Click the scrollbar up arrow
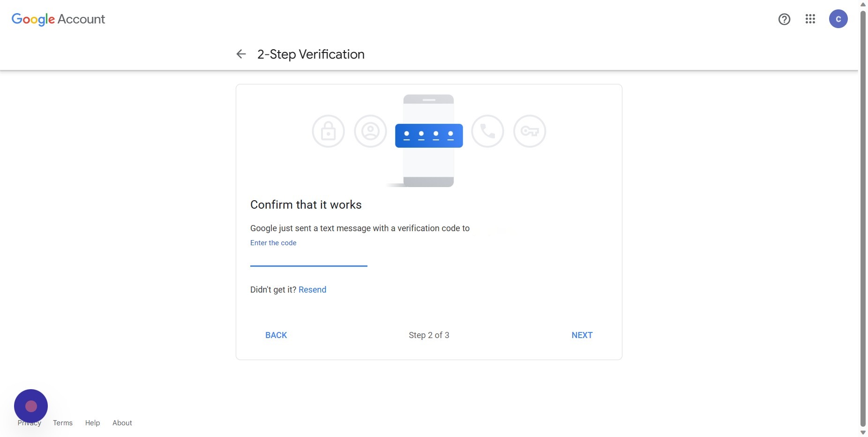868x437 pixels. pyautogui.click(x=863, y=4)
